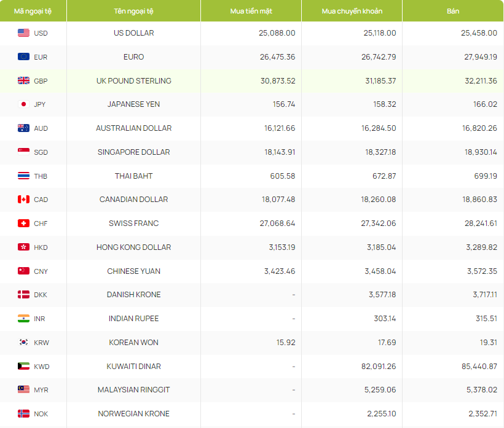Click the "Tên ngoại tệ" column header
The height and width of the screenshot is (428, 504).
coord(133,12)
